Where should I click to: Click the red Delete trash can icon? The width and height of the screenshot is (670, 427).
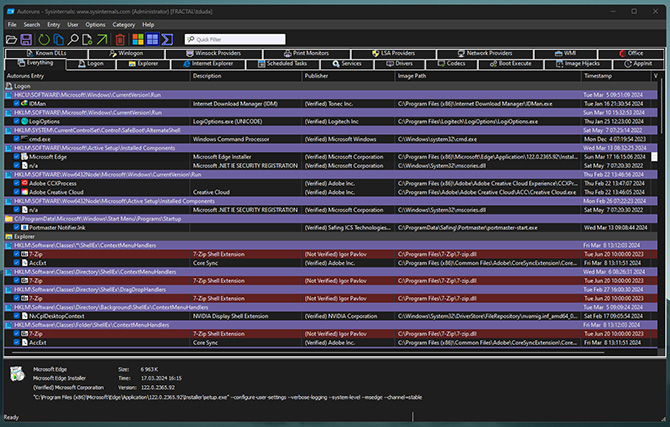(120, 40)
